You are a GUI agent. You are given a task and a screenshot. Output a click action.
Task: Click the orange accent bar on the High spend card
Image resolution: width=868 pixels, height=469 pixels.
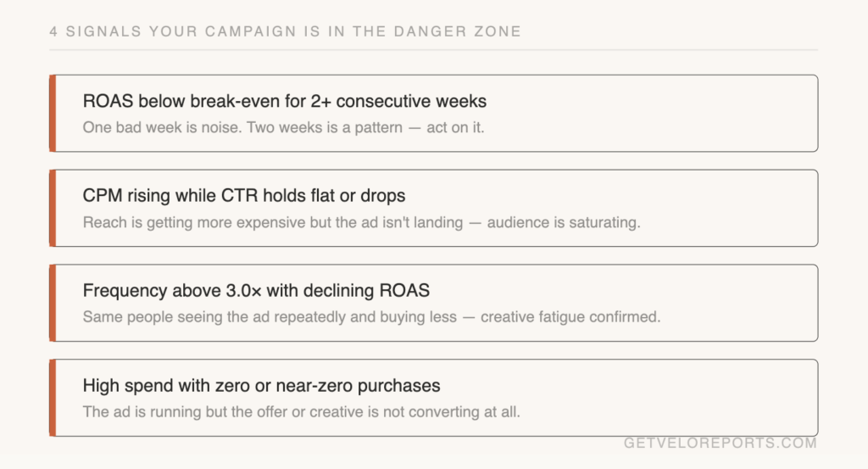53,399
